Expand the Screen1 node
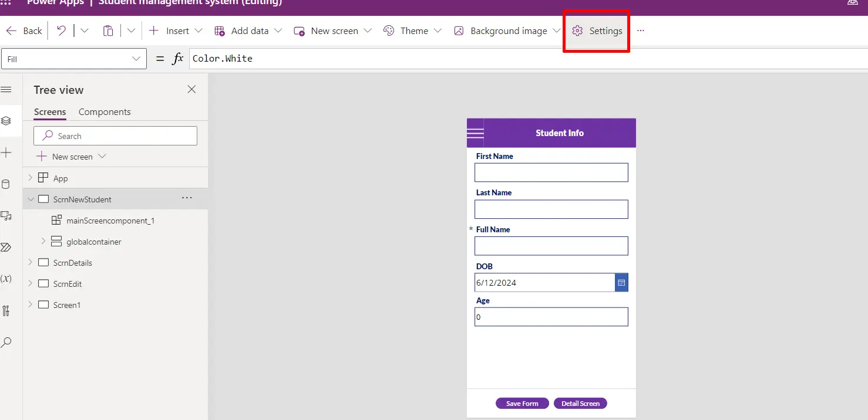The width and height of the screenshot is (868, 420). [x=31, y=304]
